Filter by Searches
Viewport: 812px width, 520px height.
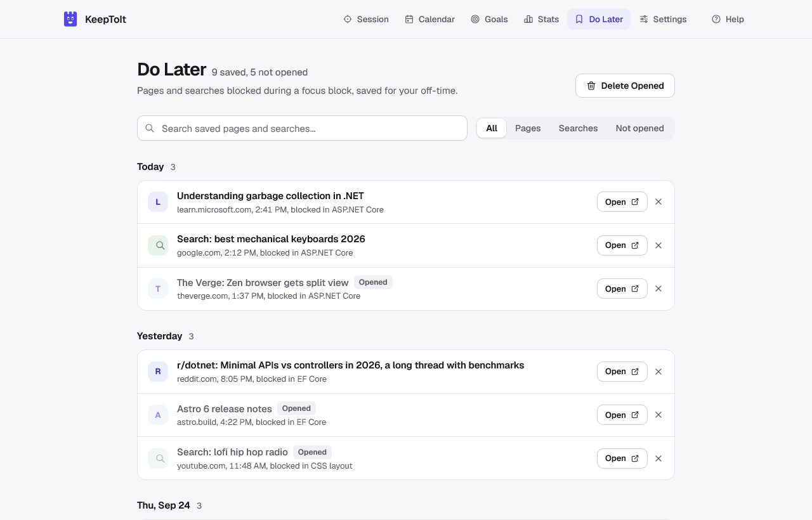click(578, 128)
